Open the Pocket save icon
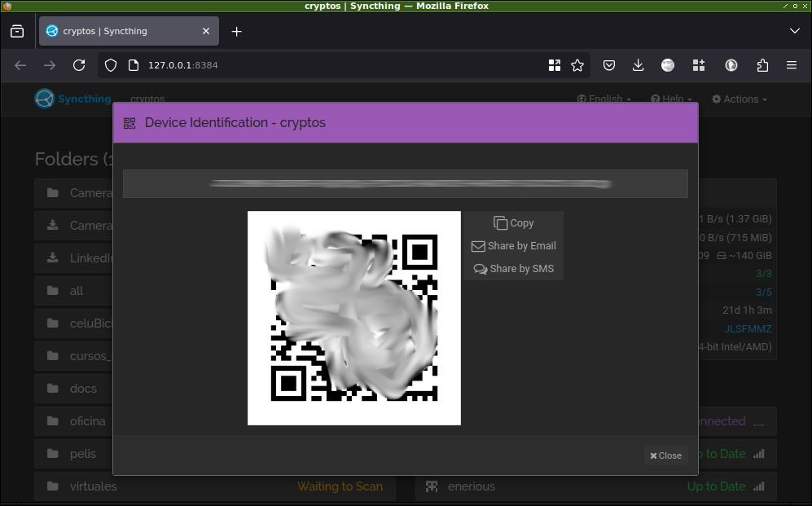This screenshot has height=506, width=812. (609, 65)
